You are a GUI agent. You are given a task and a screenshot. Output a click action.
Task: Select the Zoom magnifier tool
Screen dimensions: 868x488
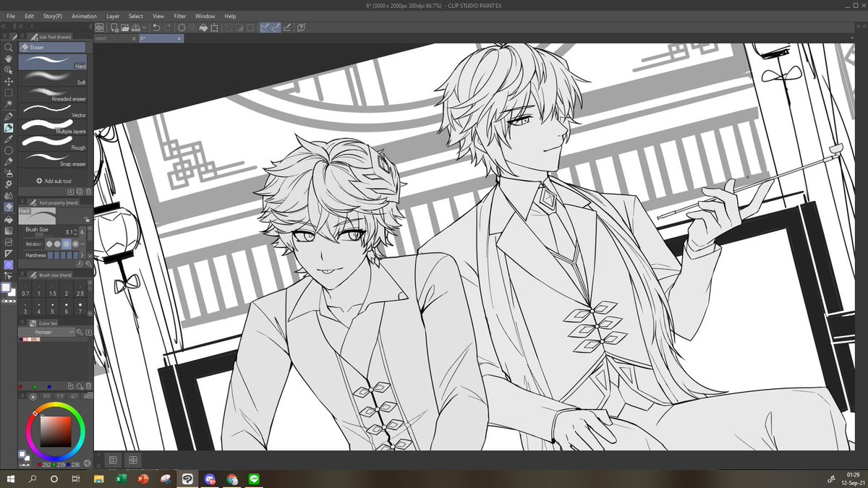(9, 47)
